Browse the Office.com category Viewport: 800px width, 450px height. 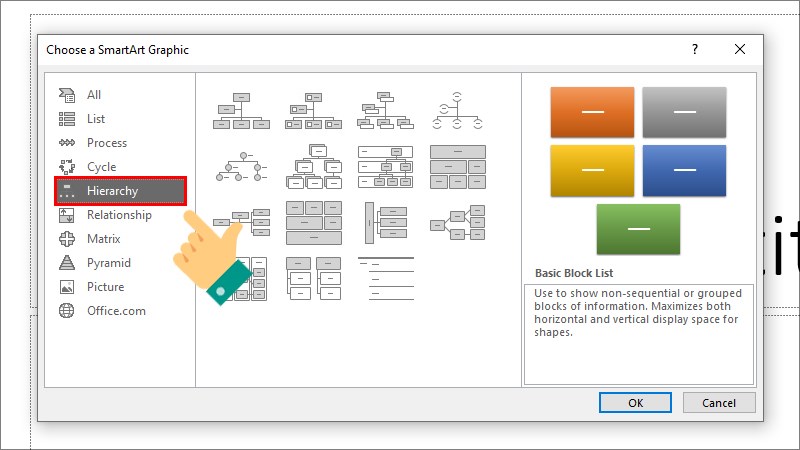pos(116,311)
